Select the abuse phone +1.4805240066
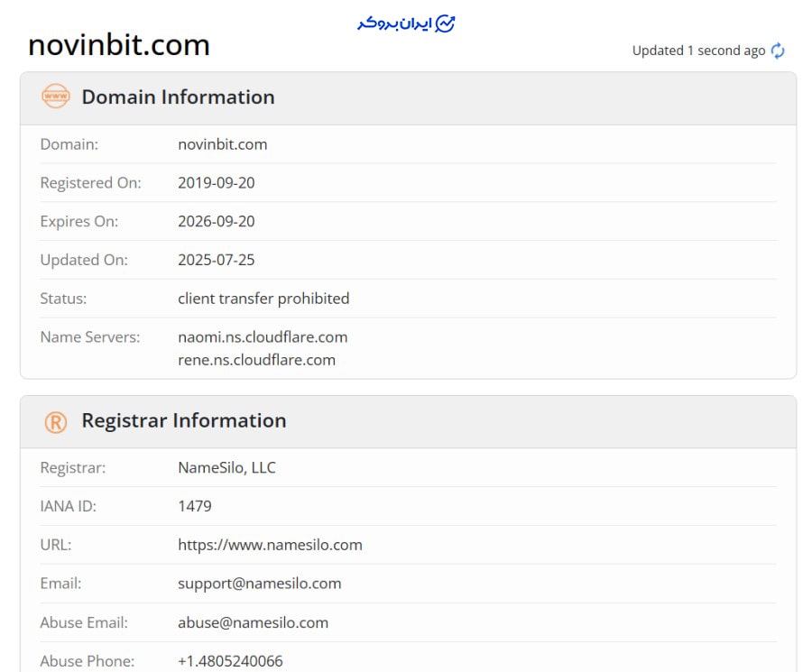The width and height of the screenshot is (812, 672). [230, 661]
